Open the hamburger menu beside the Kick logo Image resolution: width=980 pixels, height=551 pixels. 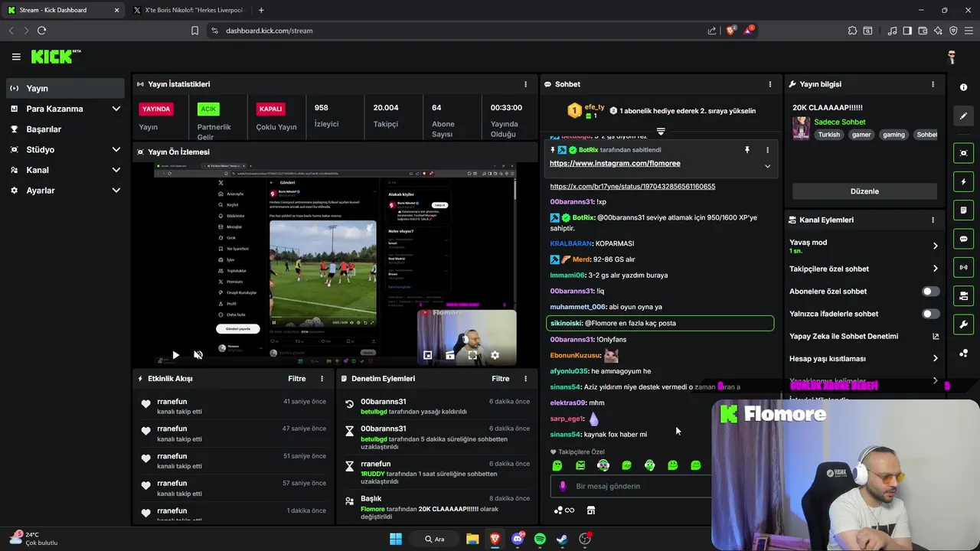16,57
